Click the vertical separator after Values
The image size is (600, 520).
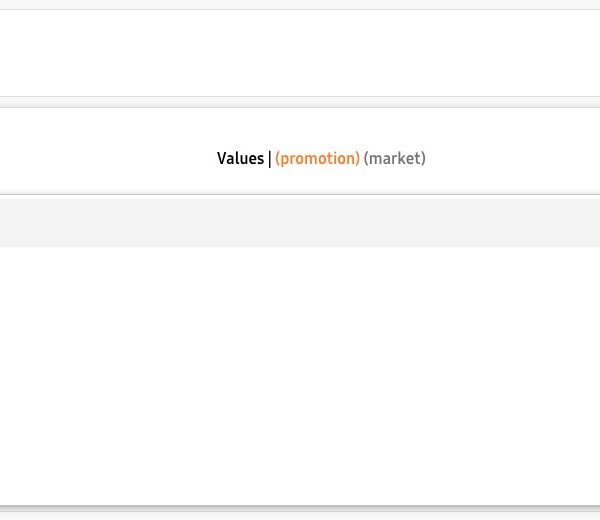coord(270,158)
